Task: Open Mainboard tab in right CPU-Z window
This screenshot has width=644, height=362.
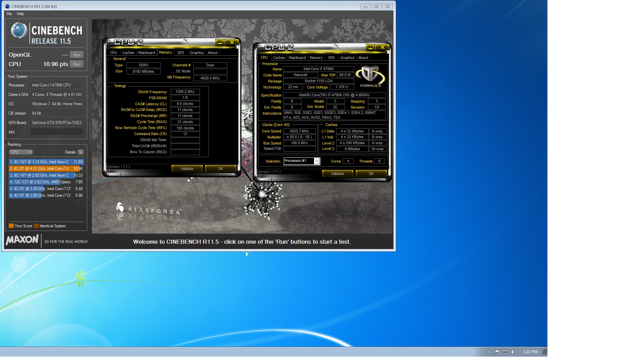Action: pos(297,58)
